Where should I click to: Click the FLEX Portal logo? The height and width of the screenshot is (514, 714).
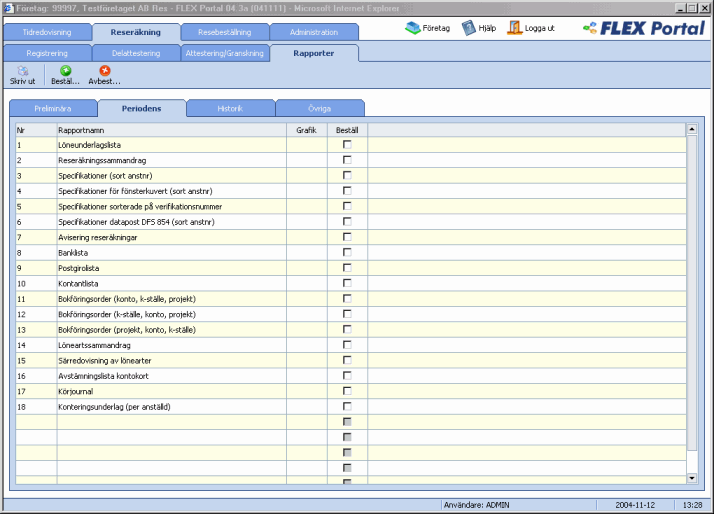(643, 28)
